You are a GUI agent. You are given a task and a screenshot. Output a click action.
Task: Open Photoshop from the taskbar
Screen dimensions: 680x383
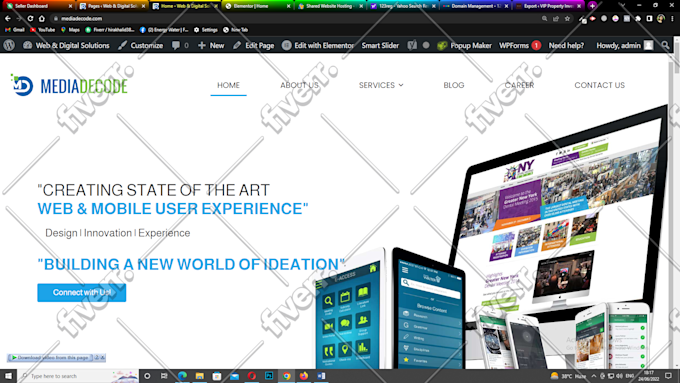[269, 376]
